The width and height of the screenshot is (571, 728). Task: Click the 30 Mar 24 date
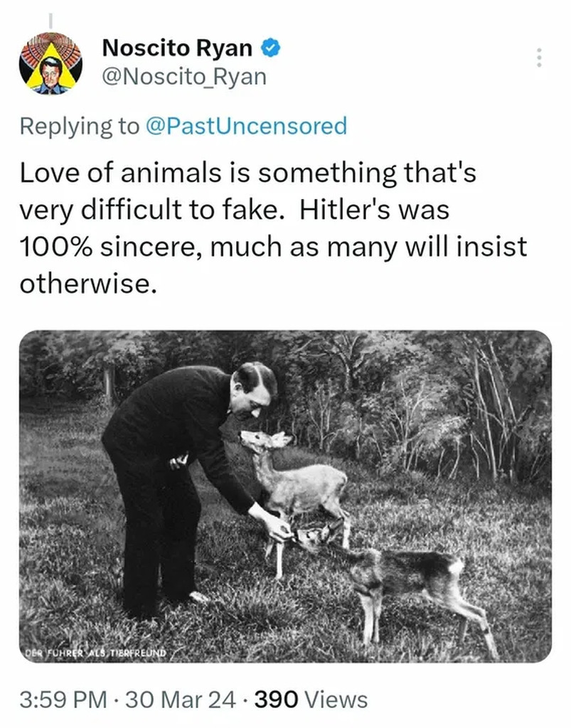pyautogui.click(x=179, y=700)
